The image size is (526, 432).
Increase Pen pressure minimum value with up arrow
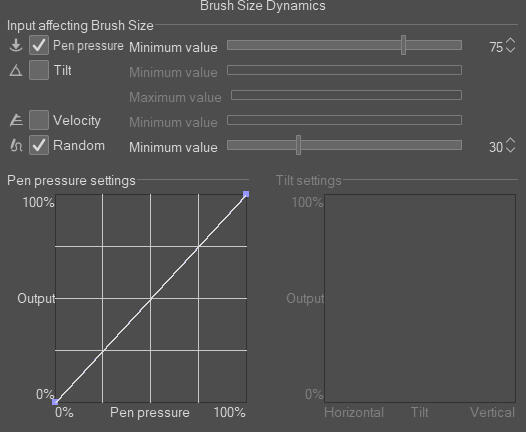[510, 41]
